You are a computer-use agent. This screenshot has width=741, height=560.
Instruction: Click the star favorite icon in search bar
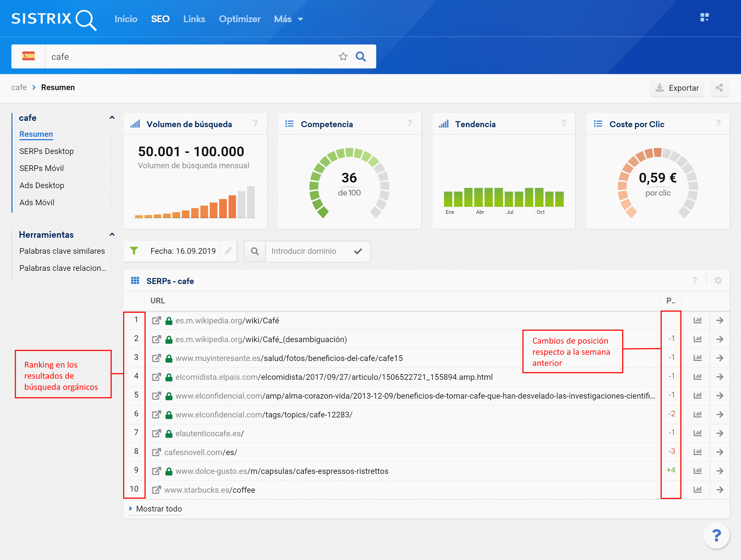[x=343, y=57]
